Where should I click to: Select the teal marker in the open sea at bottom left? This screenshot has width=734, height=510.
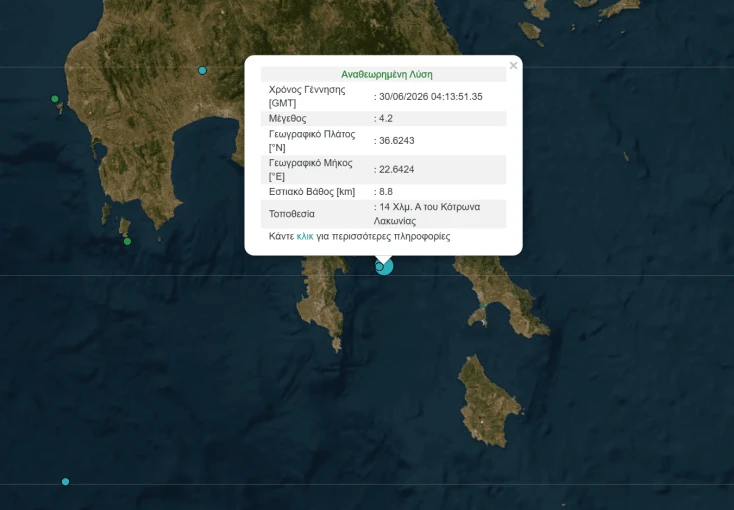66,482
